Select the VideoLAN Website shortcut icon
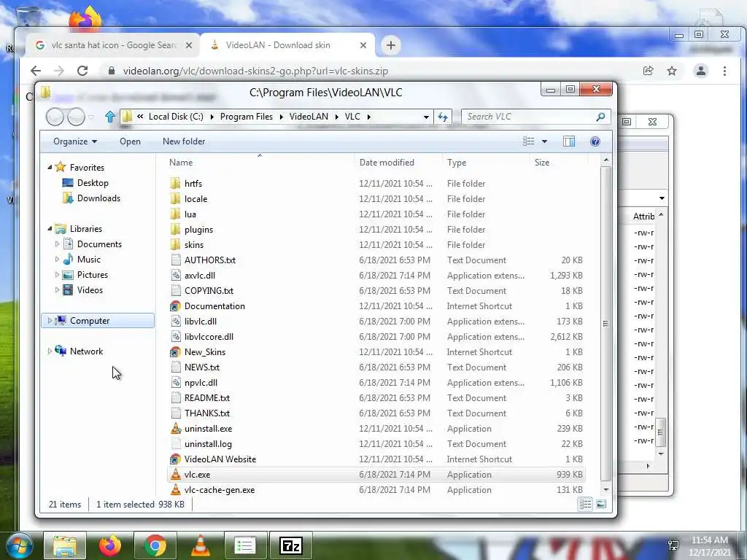The width and height of the screenshot is (747, 560). click(176, 459)
